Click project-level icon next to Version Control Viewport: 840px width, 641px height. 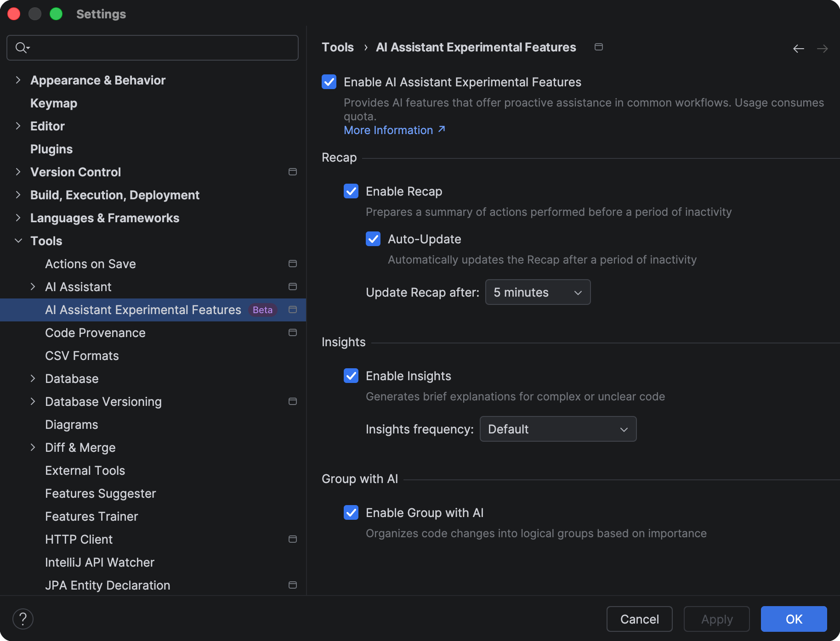(292, 172)
